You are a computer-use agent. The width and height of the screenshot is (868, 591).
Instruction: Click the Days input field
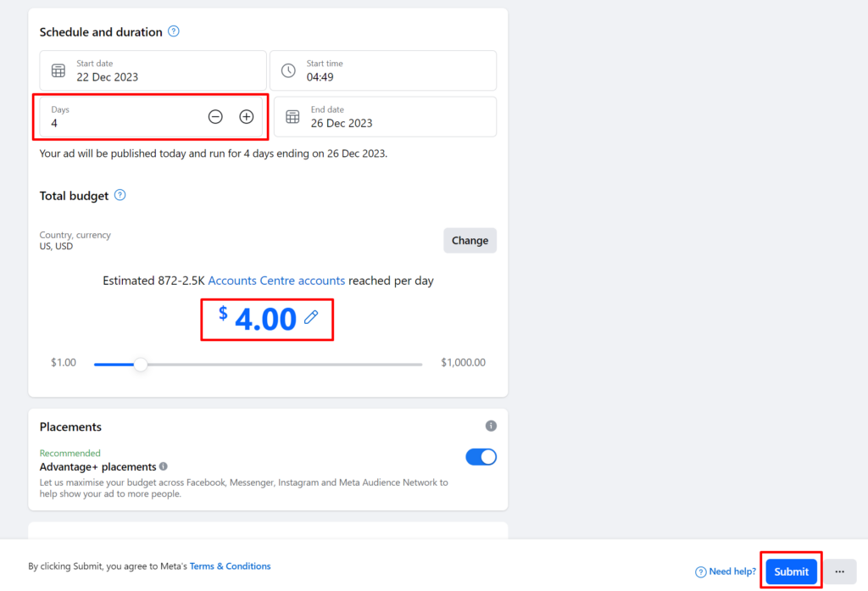[110, 123]
